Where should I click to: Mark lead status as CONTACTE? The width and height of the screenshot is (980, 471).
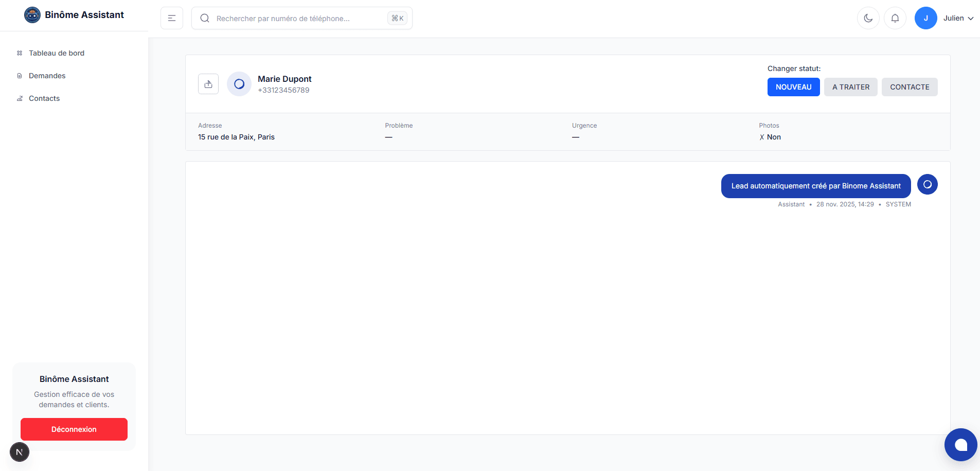(909, 87)
